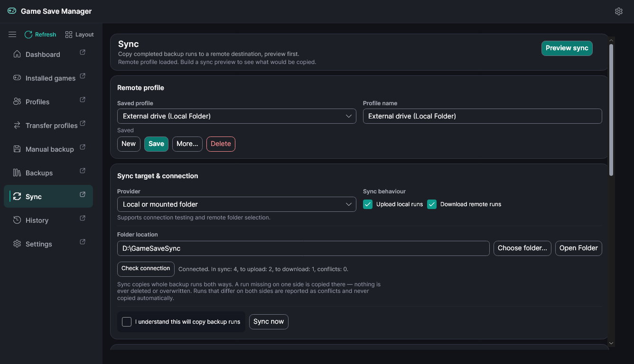Expand the Saved profile dropdown

236,116
